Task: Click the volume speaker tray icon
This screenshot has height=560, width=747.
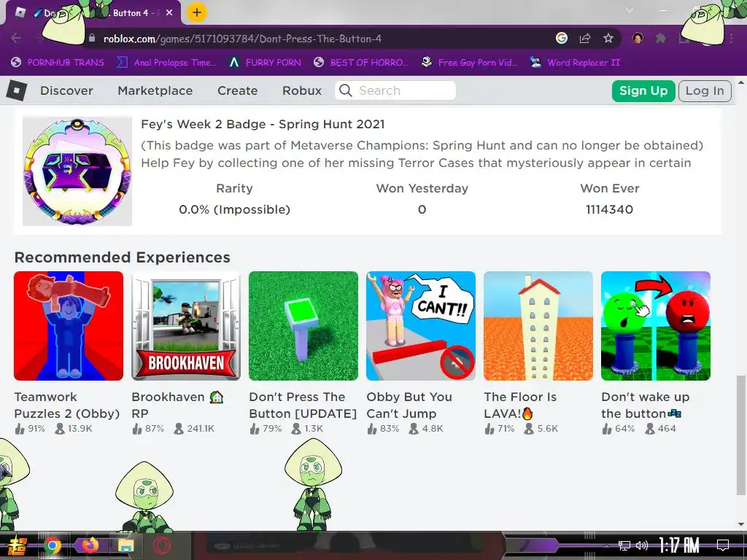Action: point(642,545)
